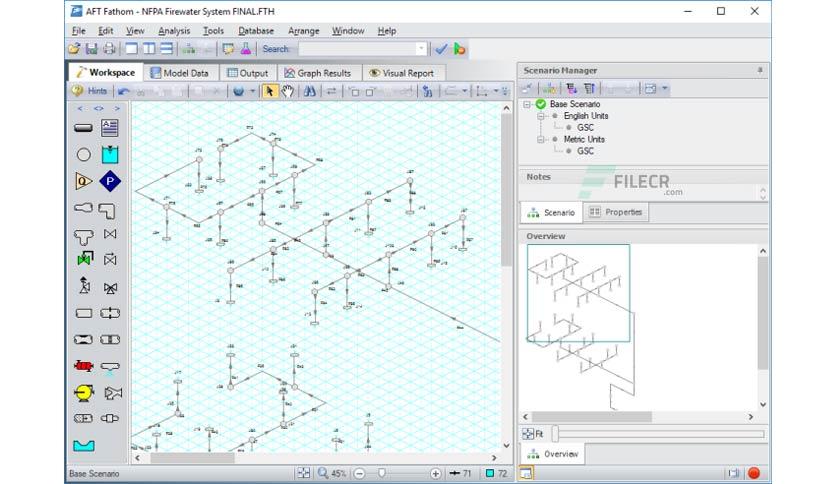Click the Find binoculars icon
The image size is (836, 484).
(309, 91)
